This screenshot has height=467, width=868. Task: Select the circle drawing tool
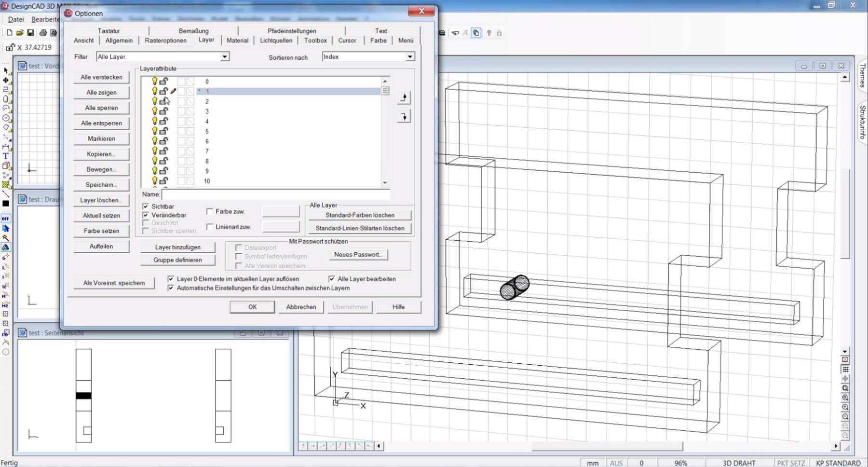5,117
